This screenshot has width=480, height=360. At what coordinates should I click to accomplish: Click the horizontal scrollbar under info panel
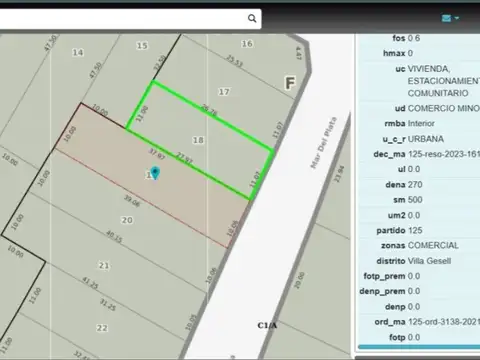point(419,347)
